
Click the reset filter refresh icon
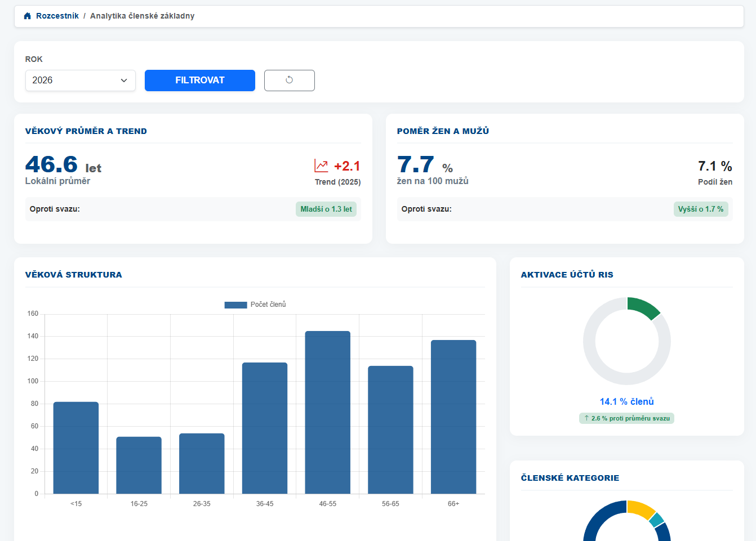click(x=289, y=80)
